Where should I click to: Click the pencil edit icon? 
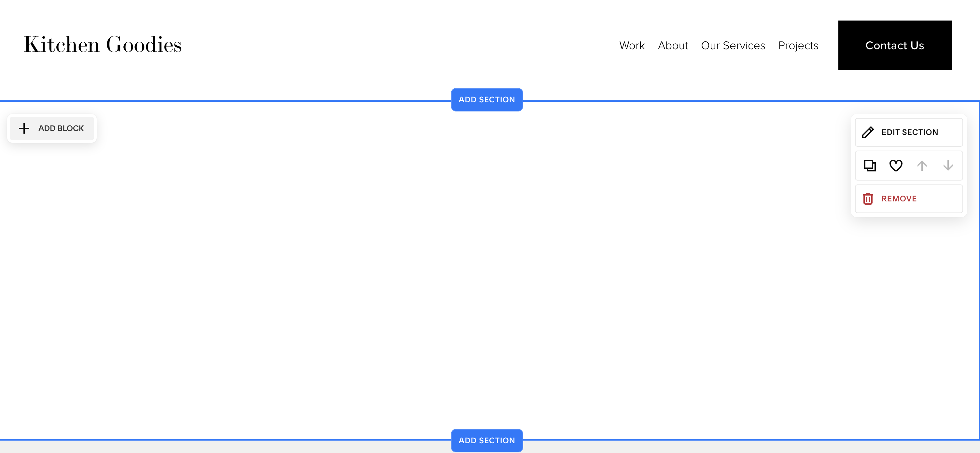868,132
